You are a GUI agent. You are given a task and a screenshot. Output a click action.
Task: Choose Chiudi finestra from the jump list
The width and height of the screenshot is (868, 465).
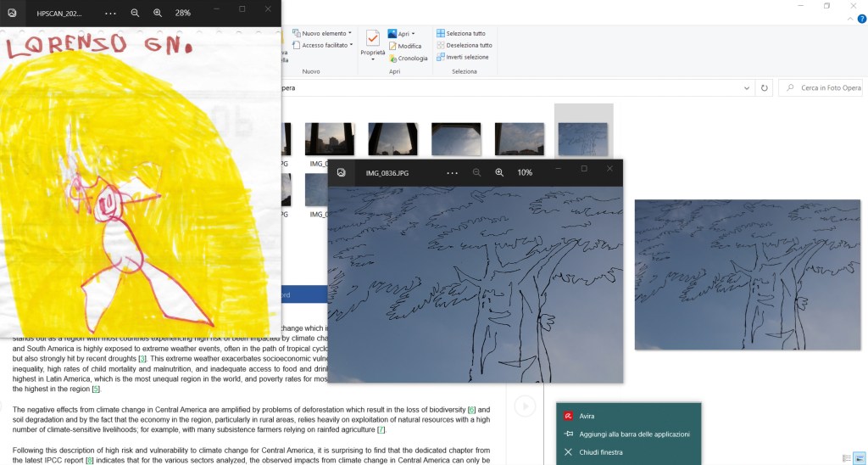click(x=600, y=452)
